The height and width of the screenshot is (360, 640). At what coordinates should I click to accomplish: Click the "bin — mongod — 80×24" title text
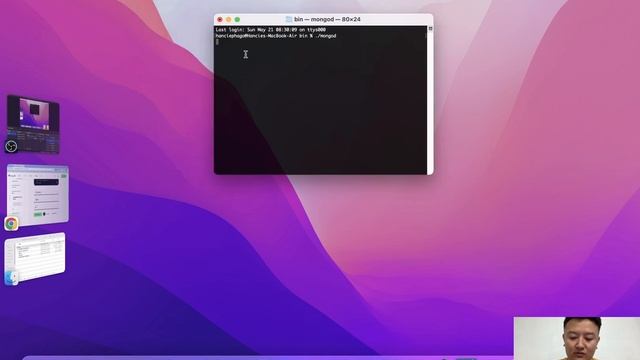click(327, 19)
